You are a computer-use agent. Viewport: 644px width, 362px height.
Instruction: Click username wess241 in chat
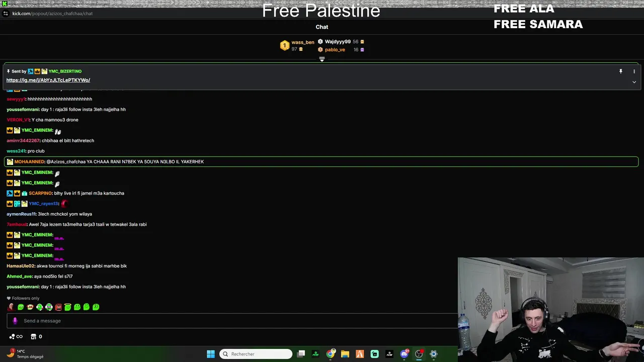[16, 151]
